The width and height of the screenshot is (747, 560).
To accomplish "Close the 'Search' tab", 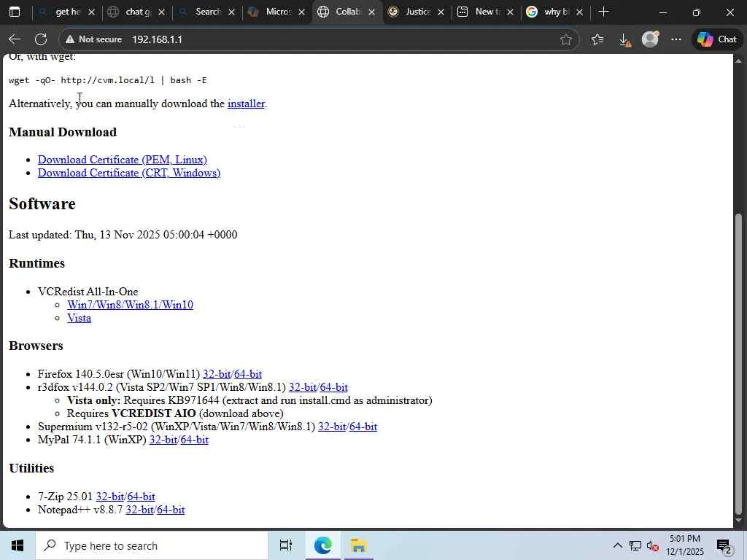I will [231, 12].
